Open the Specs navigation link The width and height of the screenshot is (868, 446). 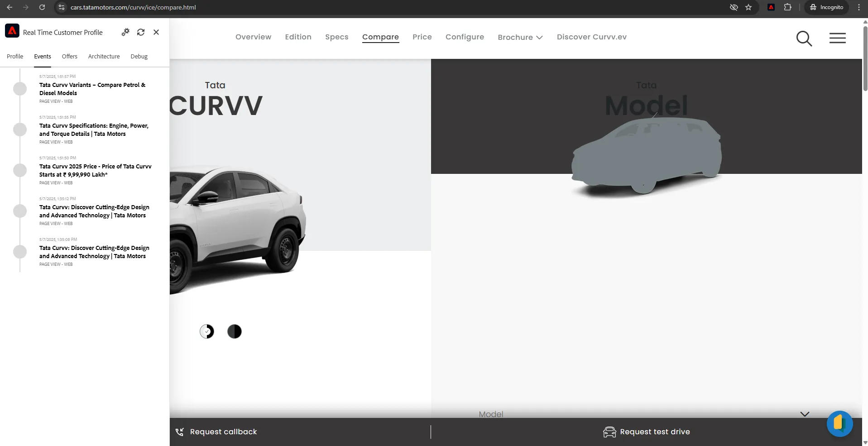tap(337, 37)
